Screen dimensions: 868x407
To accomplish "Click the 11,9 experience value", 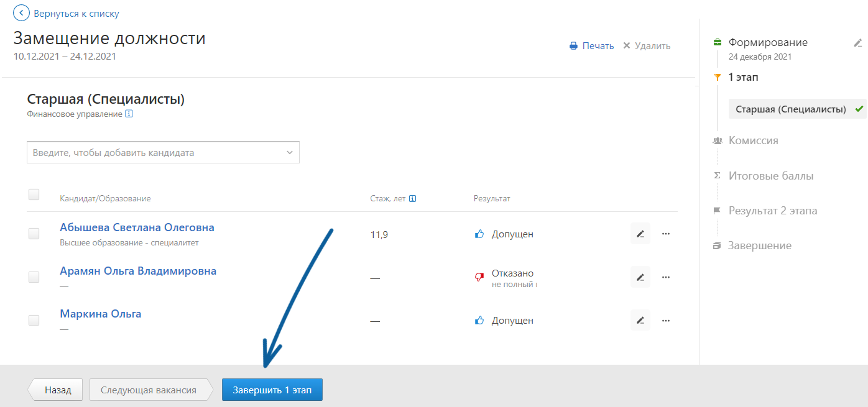I will coord(379,235).
